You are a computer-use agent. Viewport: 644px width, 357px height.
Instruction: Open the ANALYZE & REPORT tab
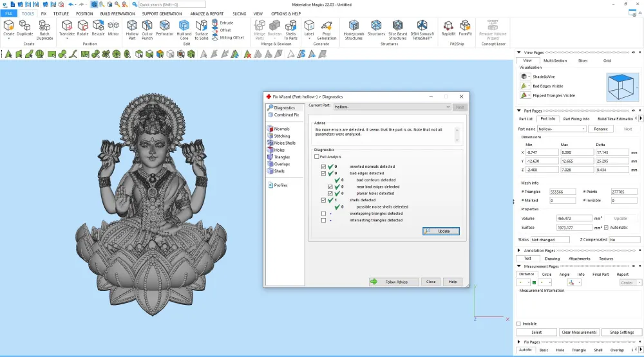[x=207, y=14]
